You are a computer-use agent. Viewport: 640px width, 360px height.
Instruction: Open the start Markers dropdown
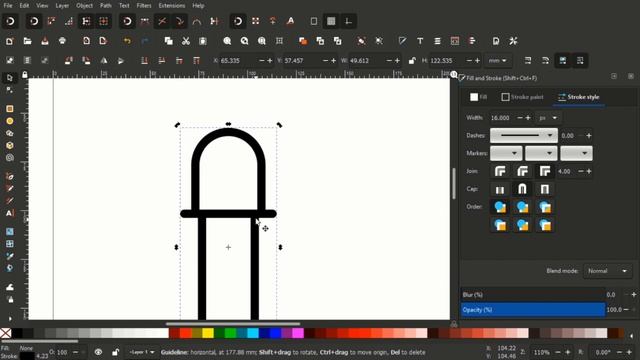click(x=506, y=153)
